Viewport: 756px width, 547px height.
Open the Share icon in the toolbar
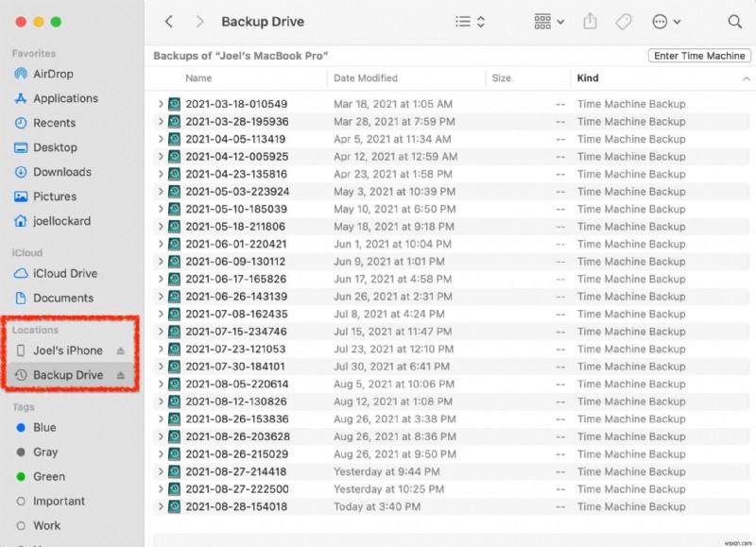pos(589,21)
